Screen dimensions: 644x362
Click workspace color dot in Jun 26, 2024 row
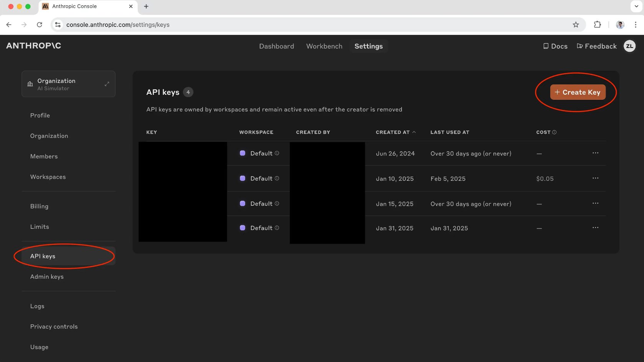(242, 153)
